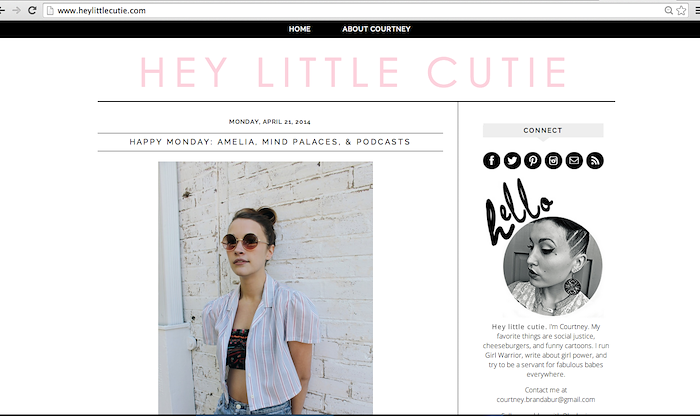Open the Instagram social icon

(553, 161)
